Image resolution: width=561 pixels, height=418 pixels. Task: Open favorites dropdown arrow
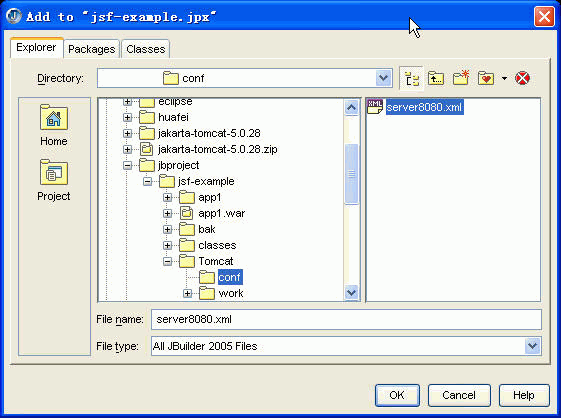pos(504,78)
